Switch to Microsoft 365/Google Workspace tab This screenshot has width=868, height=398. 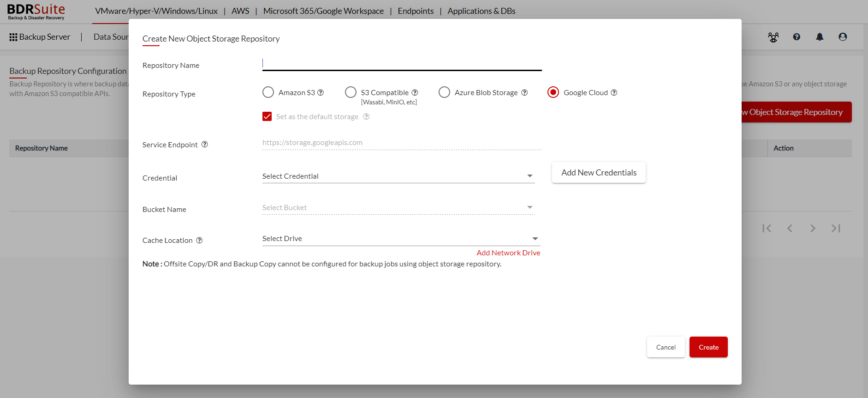[x=323, y=11]
